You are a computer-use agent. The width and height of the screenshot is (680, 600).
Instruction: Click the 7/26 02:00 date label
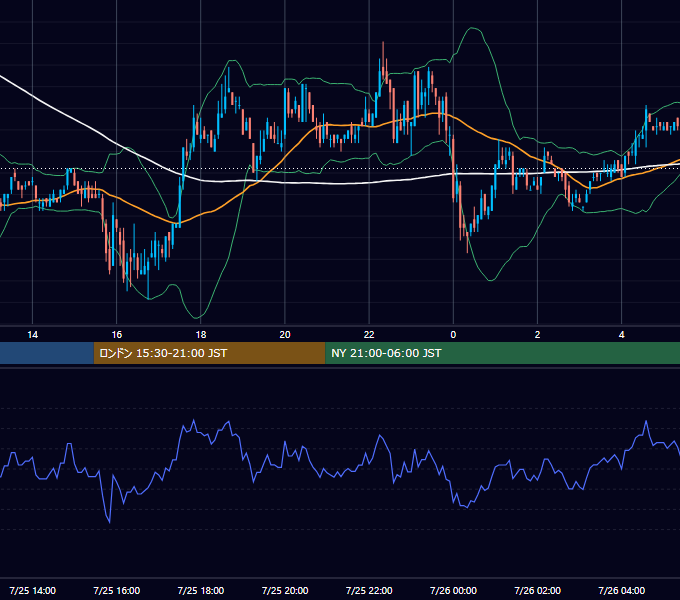(x=537, y=590)
